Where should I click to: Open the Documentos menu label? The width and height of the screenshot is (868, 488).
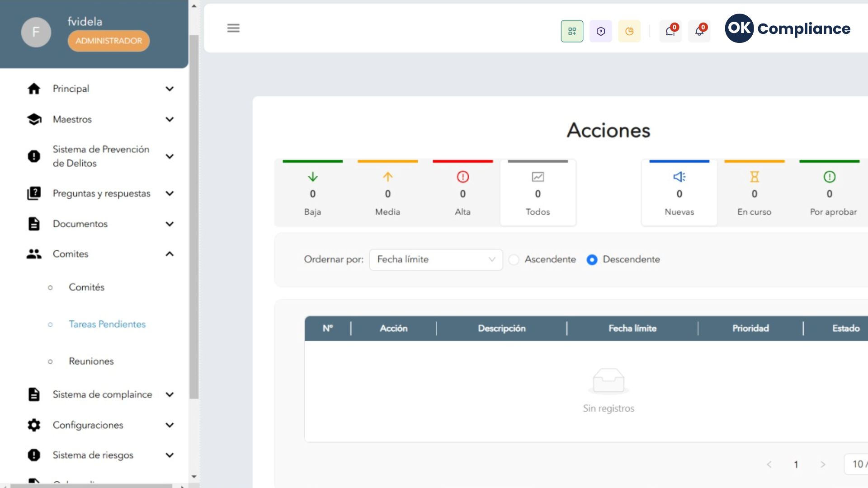tap(80, 224)
